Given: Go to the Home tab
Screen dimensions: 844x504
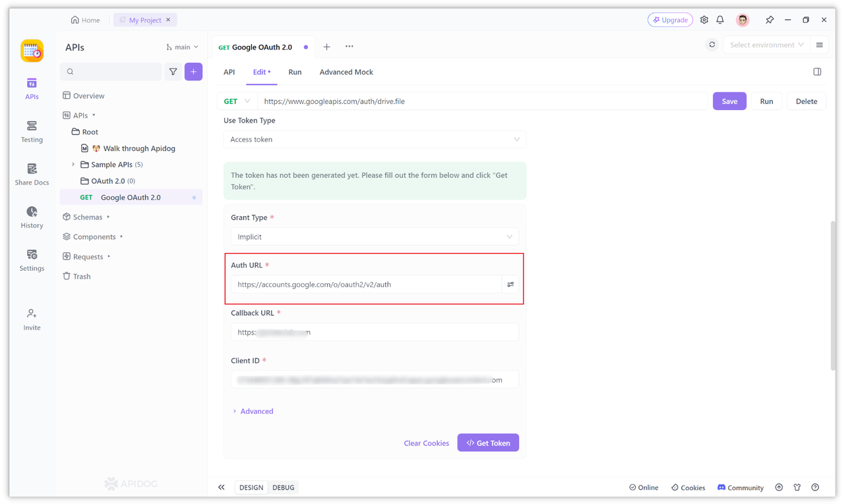Looking at the screenshot, I should (x=86, y=20).
